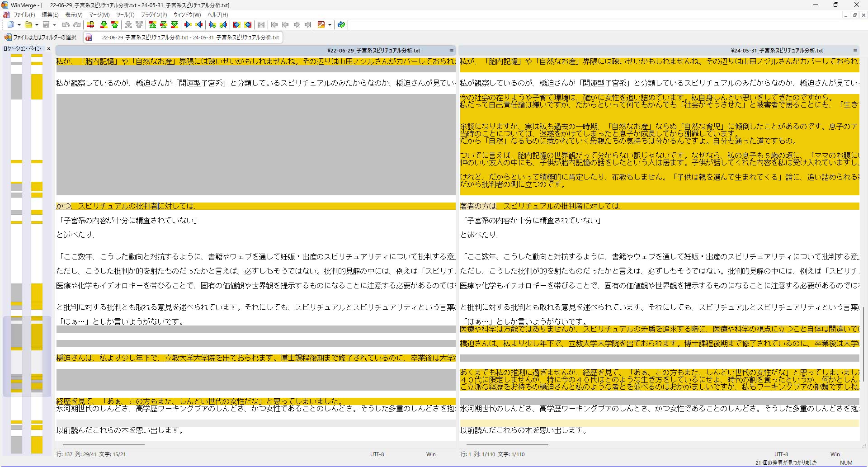Screen dimensions: 868x467
Task: Copy the current difference to the right pane
Action: click(188, 25)
